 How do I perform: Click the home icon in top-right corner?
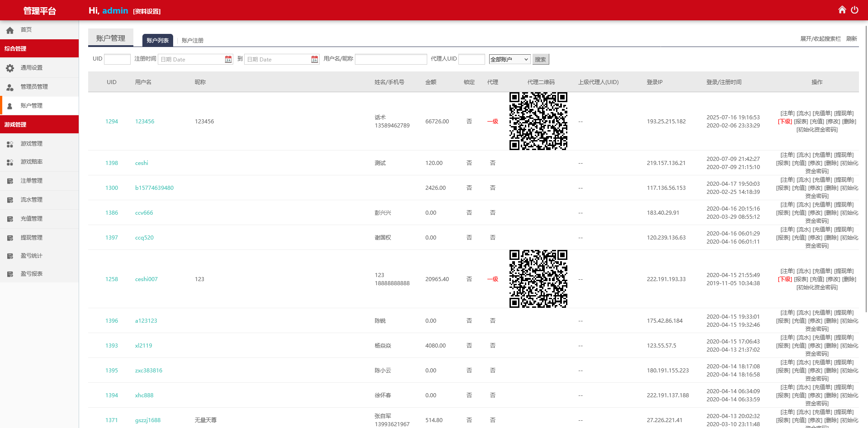[842, 9]
